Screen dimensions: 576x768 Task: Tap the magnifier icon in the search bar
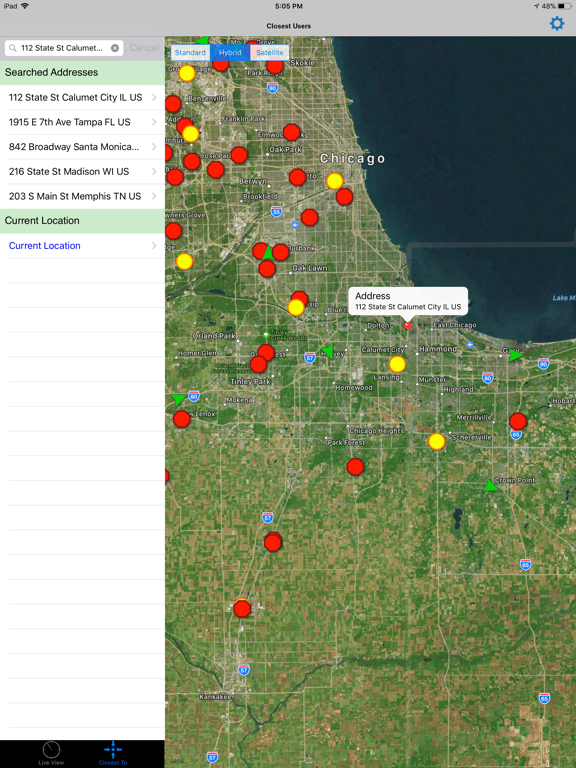13,48
